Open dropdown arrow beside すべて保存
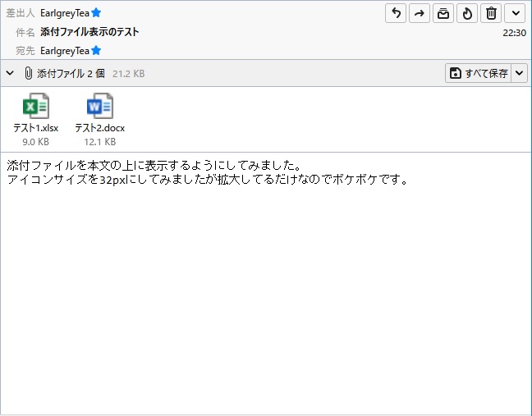The height and width of the screenshot is (416, 532). pyautogui.click(x=519, y=73)
